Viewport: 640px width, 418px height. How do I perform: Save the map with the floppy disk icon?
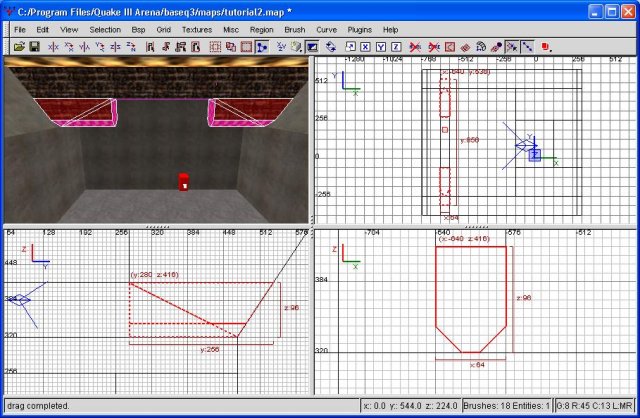tap(34, 47)
